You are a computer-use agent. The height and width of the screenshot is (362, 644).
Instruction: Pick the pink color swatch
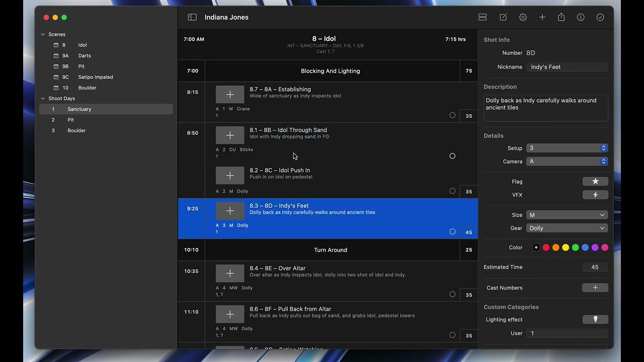pos(605,247)
